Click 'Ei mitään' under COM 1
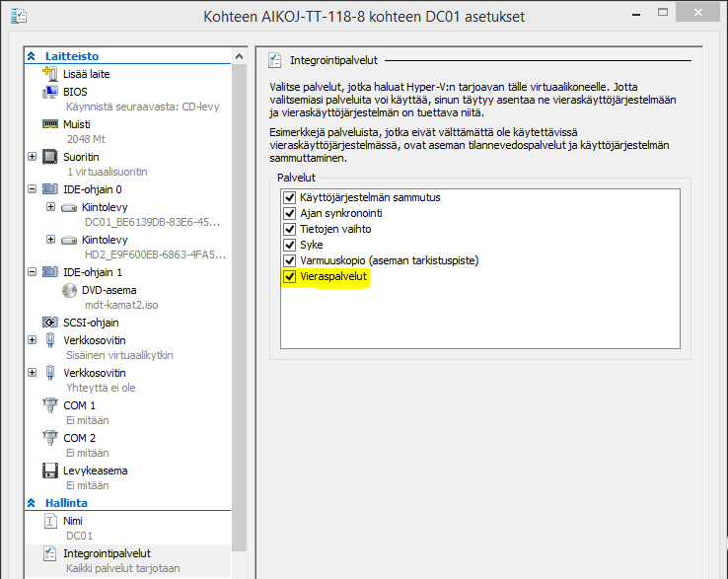Image resolution: width=728 pixels, height=579 pixels. click(88, 420)
